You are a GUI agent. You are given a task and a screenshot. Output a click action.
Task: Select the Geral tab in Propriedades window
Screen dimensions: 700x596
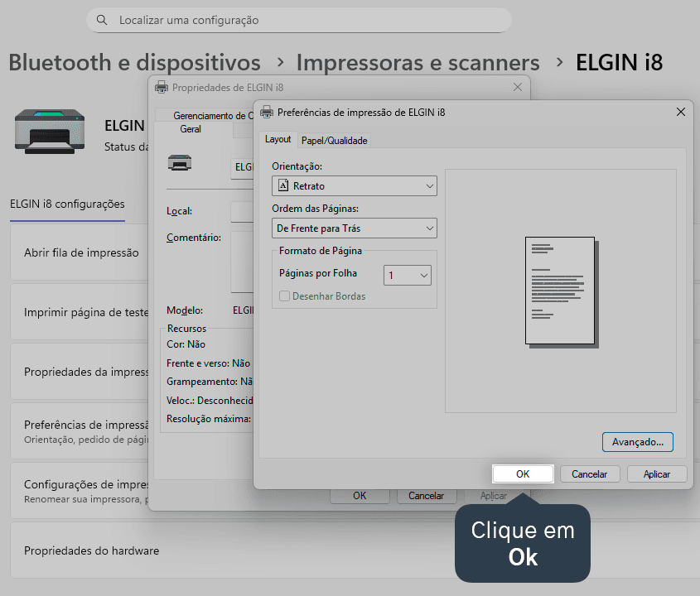tap(191, 129)
